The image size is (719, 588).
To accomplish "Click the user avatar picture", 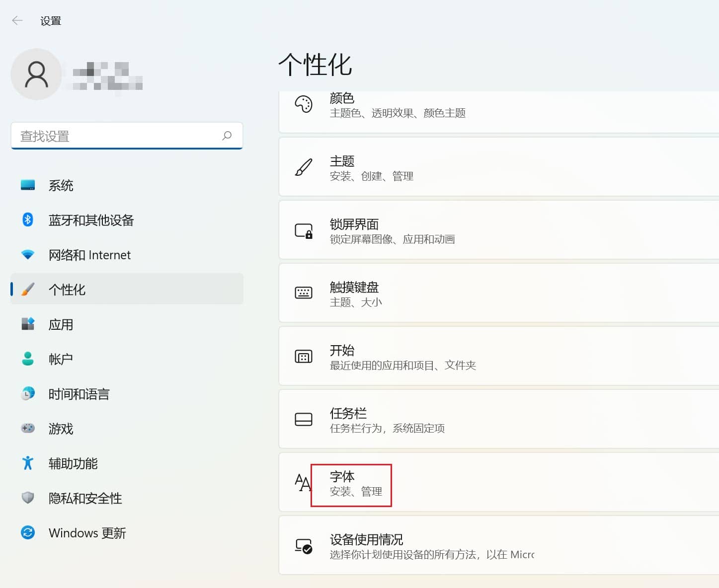I will click(36, 73).
